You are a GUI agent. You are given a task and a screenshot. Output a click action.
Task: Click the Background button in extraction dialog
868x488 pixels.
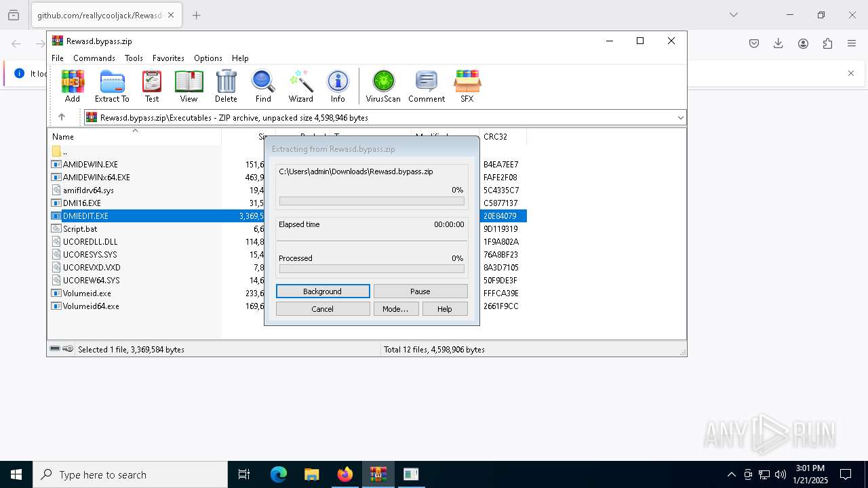point(323,291)
